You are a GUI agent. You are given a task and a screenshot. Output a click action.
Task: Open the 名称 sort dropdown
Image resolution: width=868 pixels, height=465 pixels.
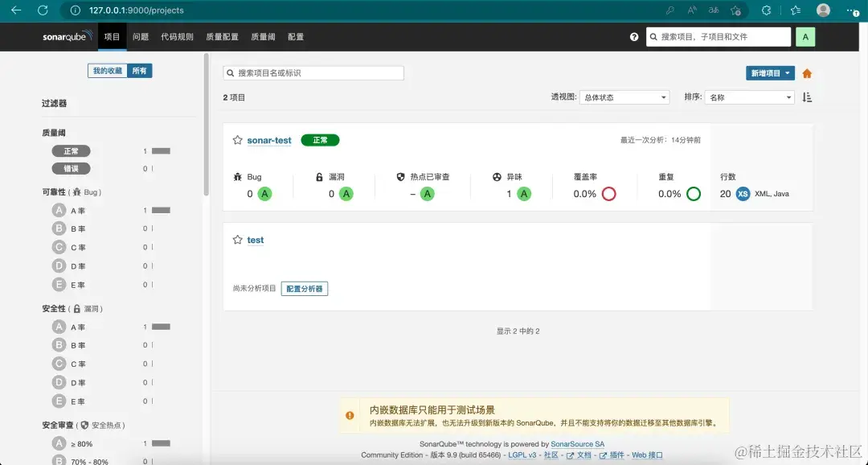[749, 97]
